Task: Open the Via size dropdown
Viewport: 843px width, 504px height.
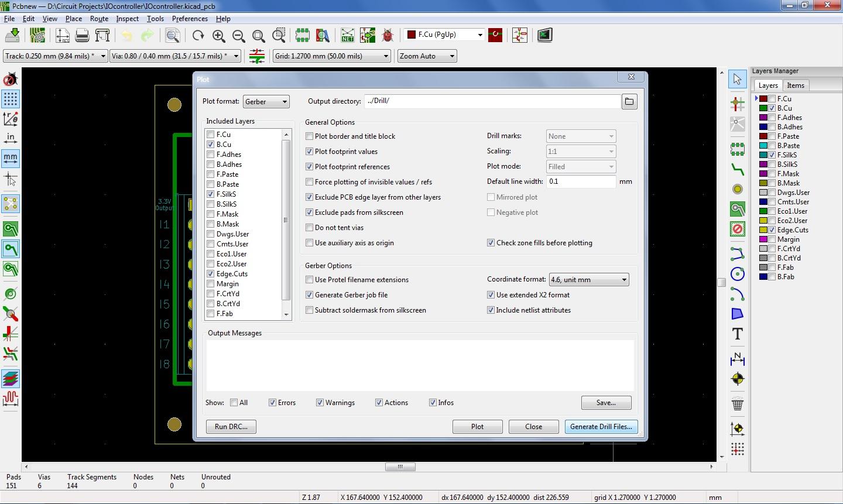Action: tap(176, 56)
